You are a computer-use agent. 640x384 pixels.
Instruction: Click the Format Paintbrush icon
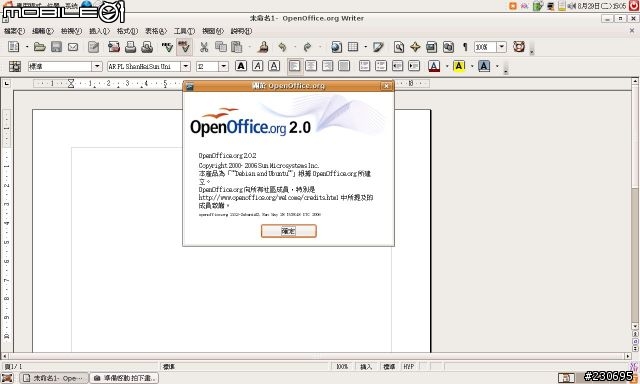point(263,47)
